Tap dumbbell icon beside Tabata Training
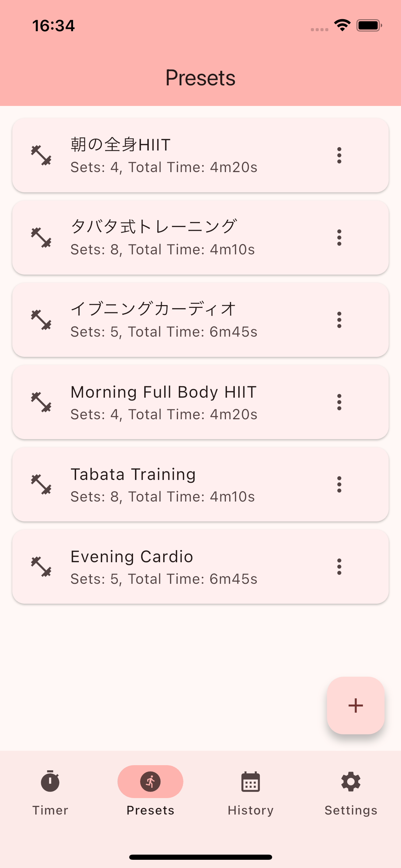Viewport: 401px width, 868px height. click(x=41, y=484)
